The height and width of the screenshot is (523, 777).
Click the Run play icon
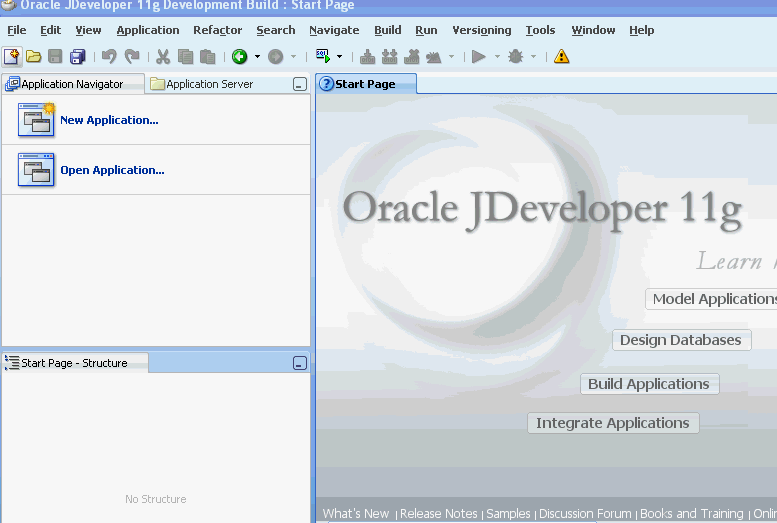coord(479,57)
